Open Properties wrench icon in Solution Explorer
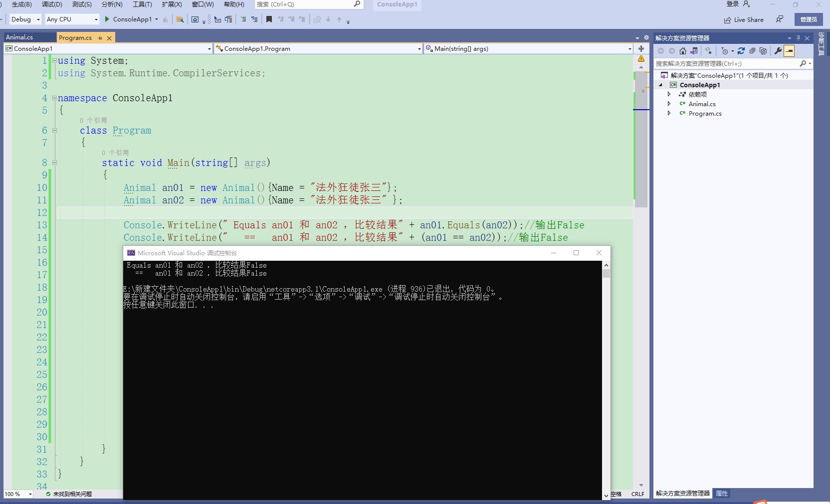The height and width of the screenshot is (504, 830). (778, 51)
